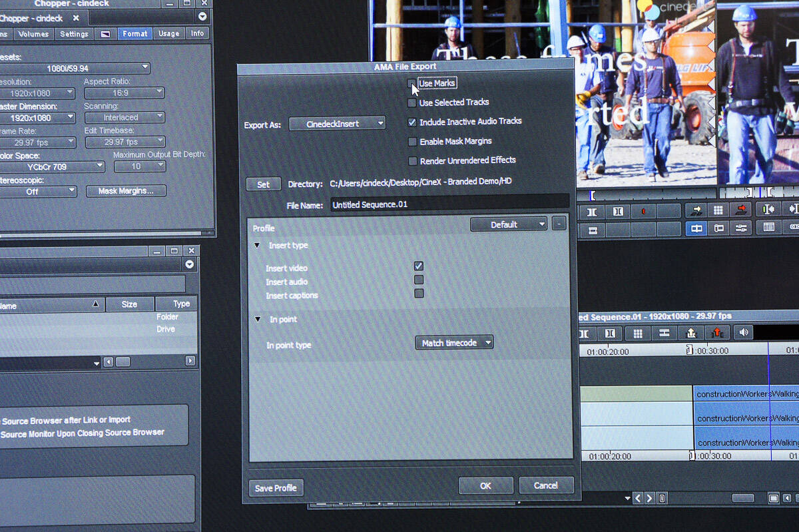
Task: Uncheck the Insert video checkbox
Action: 419,266
